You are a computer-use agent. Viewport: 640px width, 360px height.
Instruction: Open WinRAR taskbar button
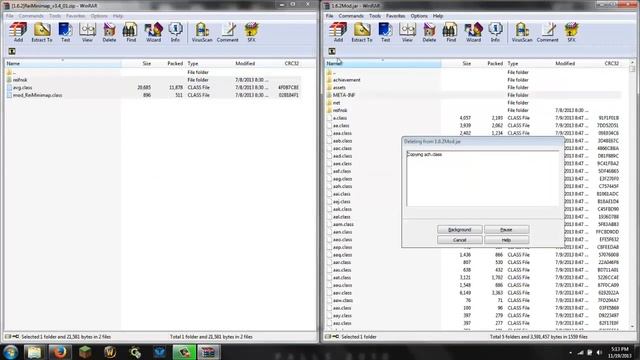tap(209, 352)
